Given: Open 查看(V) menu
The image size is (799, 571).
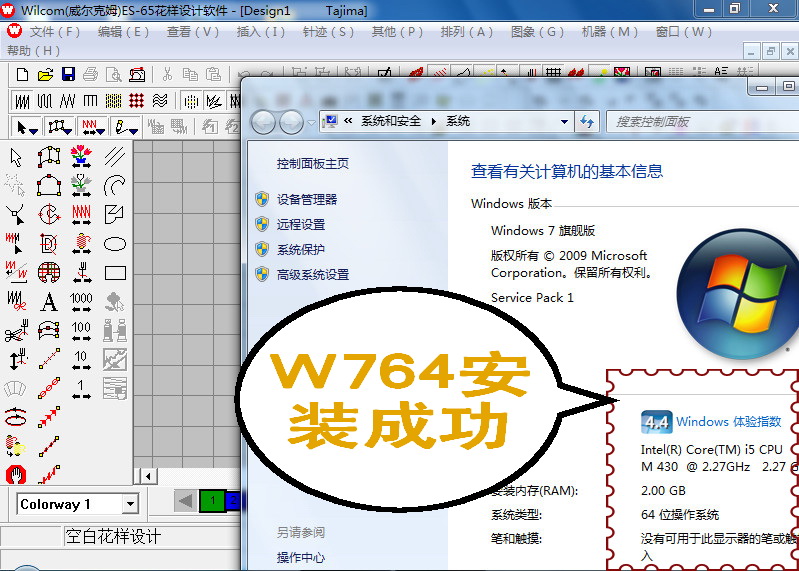Looking at the screenshot, I should click(x=193, y=32).
